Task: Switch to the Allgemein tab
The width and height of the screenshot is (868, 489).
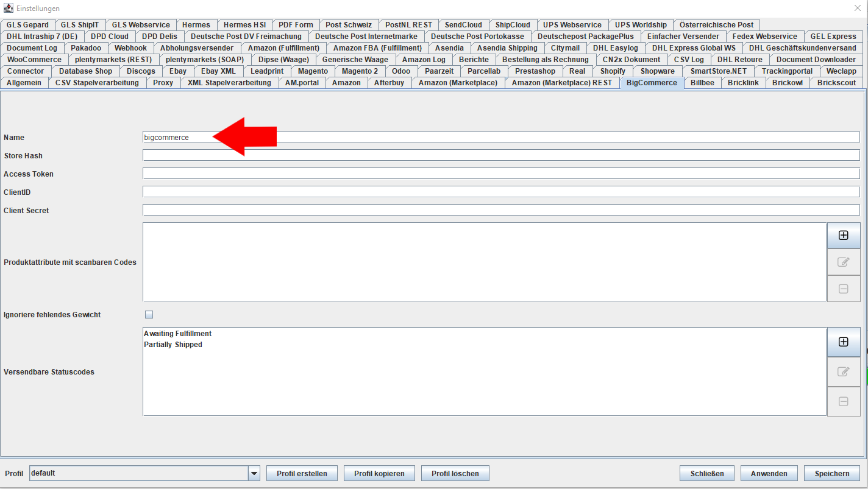Action: point(24,83)
